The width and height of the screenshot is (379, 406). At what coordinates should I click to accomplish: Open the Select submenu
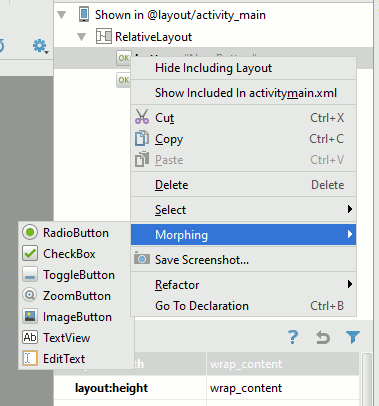[244, 210]
